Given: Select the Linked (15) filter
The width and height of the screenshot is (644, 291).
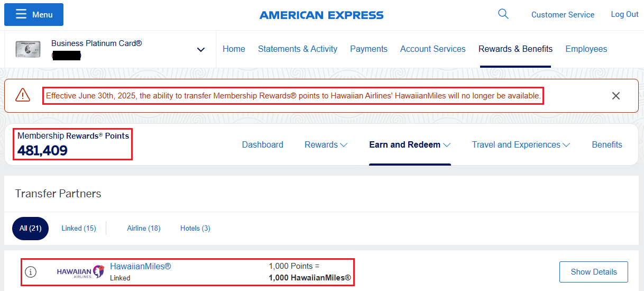Looking at the screenshot, I should tap(79, 229).
